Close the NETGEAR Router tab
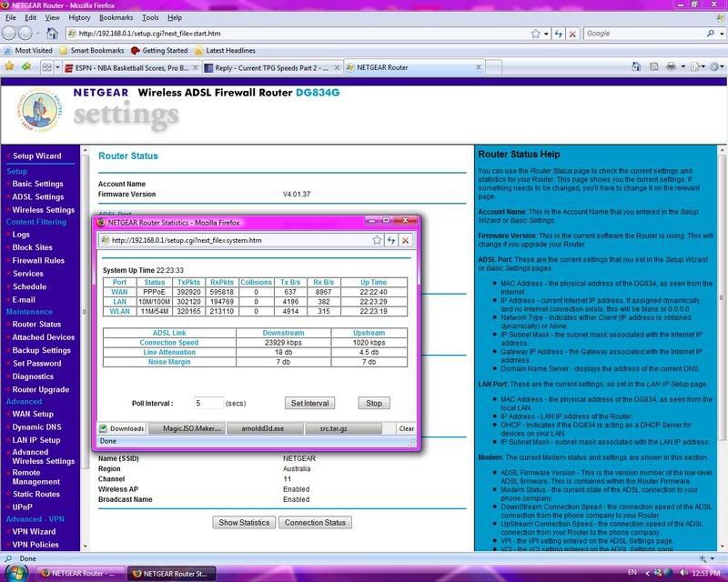Screen dimensions: 728x582 click(x=479, y=68)
